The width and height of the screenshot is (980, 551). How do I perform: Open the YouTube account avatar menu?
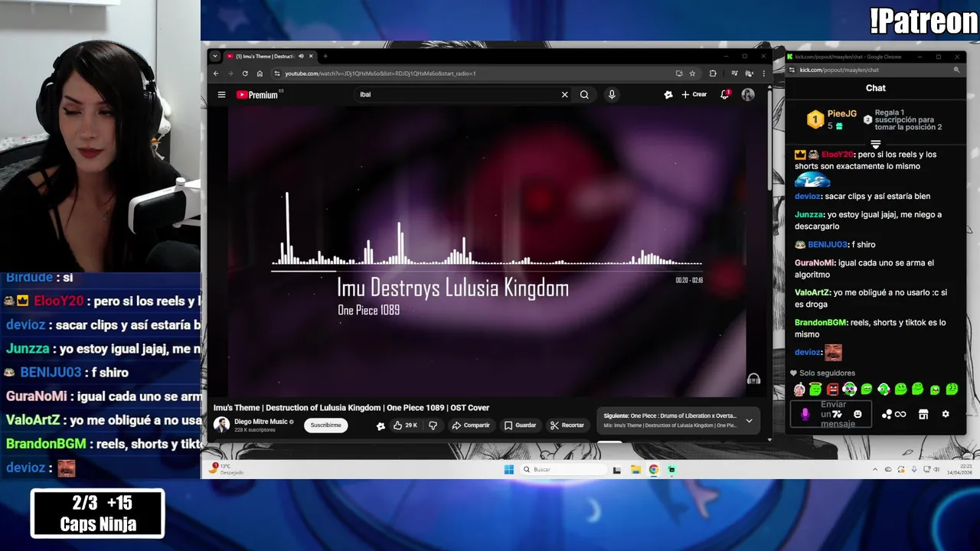748,95
